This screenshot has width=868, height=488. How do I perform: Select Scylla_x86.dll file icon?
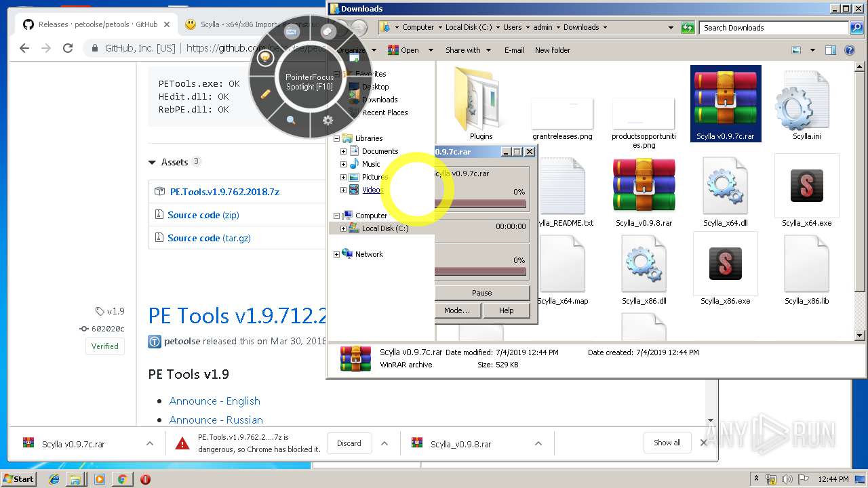pyautogui.click(x=644, y=265)
